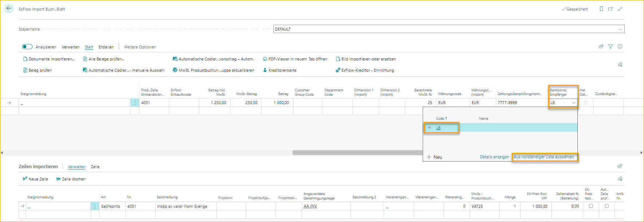Select the Start tab
Image resolution: width=644 pixels, height=222 pixels.
(89, 47)
